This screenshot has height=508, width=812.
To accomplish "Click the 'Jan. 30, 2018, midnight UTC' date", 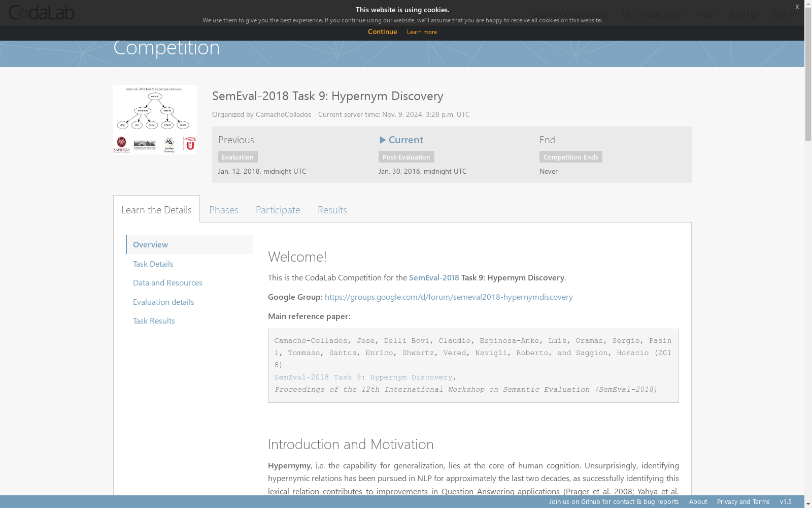I will click(423, 171).
